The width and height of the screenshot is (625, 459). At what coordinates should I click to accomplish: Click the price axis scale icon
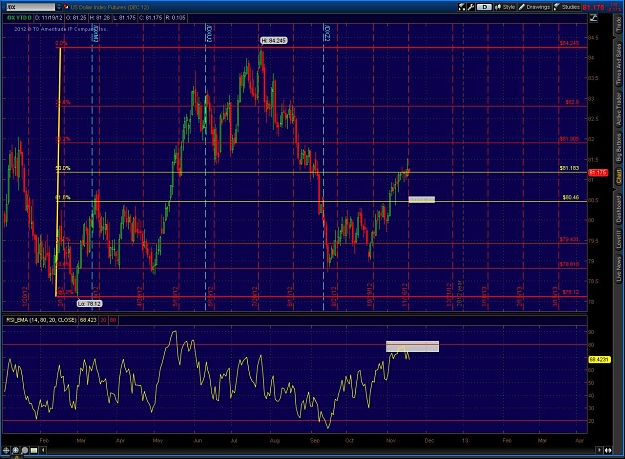[594, 18]
